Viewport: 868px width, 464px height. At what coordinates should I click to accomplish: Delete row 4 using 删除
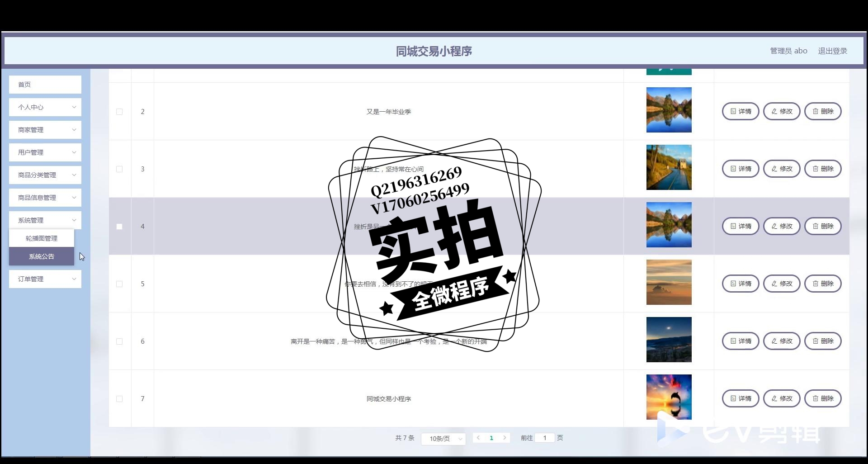[823, 226]
